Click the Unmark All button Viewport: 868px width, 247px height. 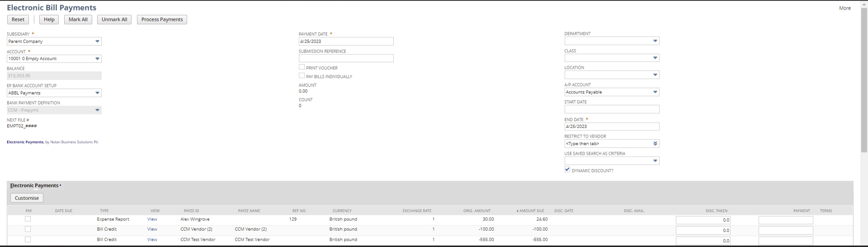click(x=114, y=19)
